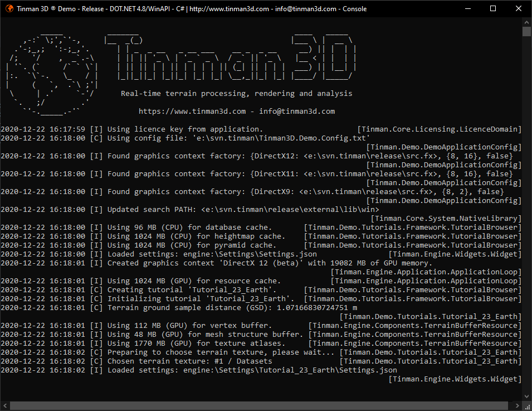Click '[Tinman.Core.System.NativeLibrary]' source tag

click(x=446, y=219)
